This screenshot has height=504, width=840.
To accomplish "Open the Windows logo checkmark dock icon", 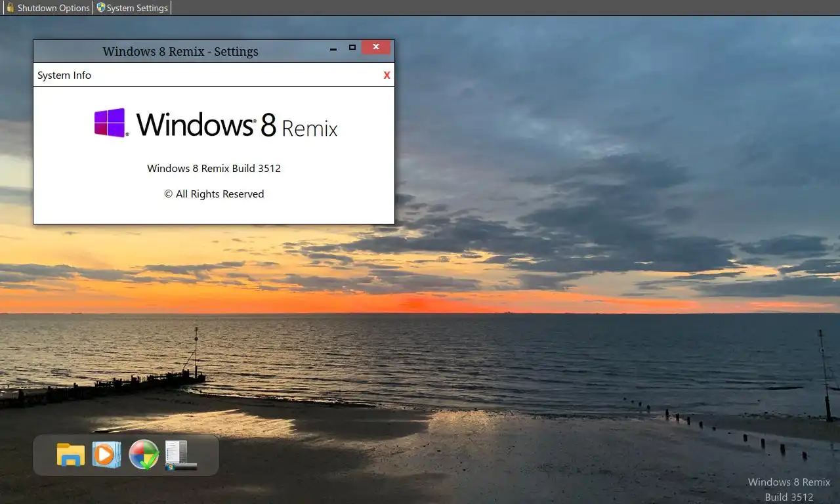I will (x=144, y=455).
